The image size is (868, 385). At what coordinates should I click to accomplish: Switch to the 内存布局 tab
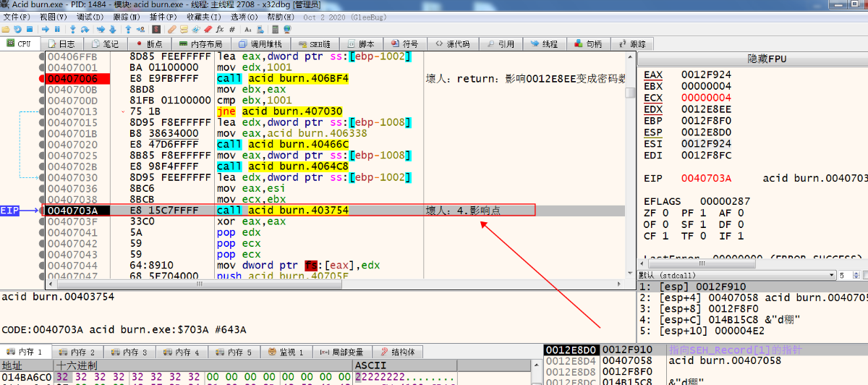click(x=200, y=44)
